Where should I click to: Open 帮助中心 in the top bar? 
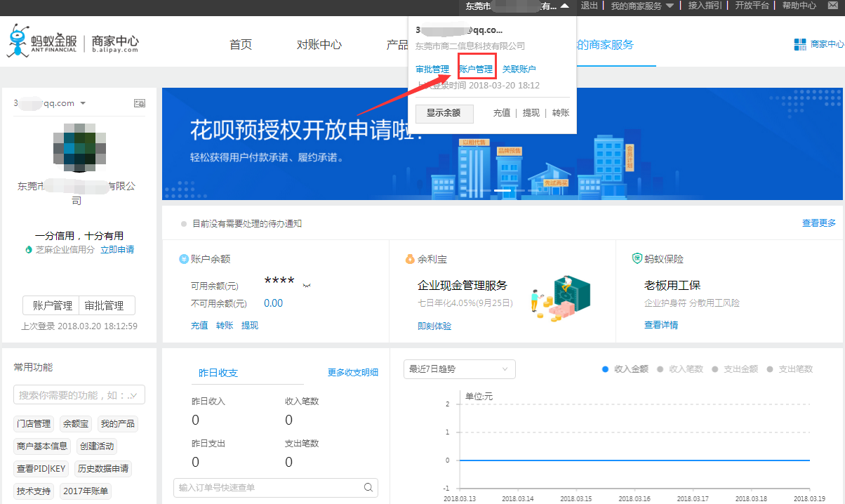tap(799, 6)
